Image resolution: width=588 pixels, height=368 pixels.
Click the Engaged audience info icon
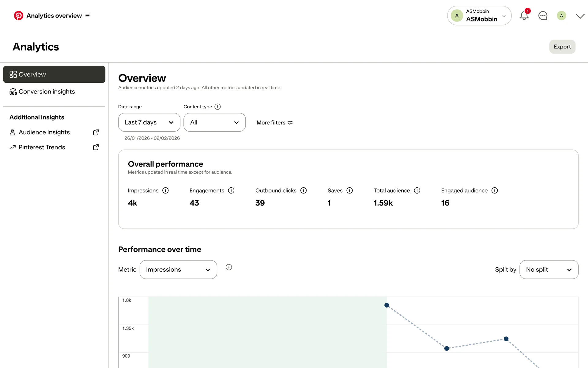(x=495, y=190)
